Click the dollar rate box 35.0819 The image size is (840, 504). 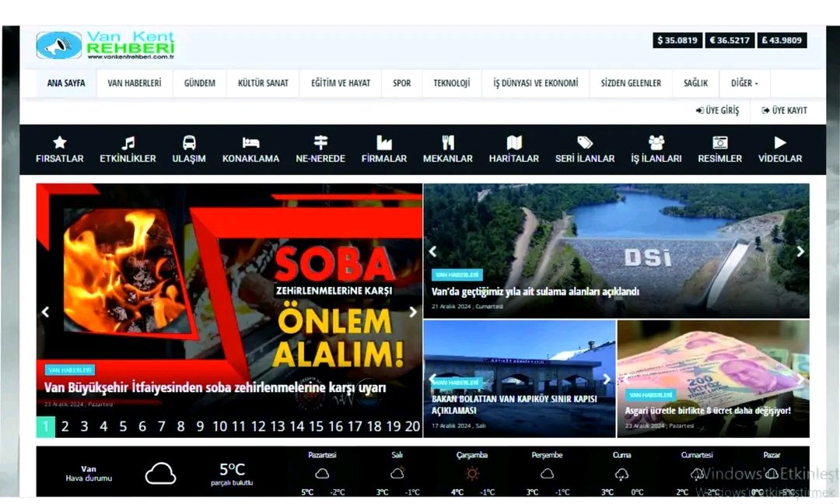coord(677,40)
